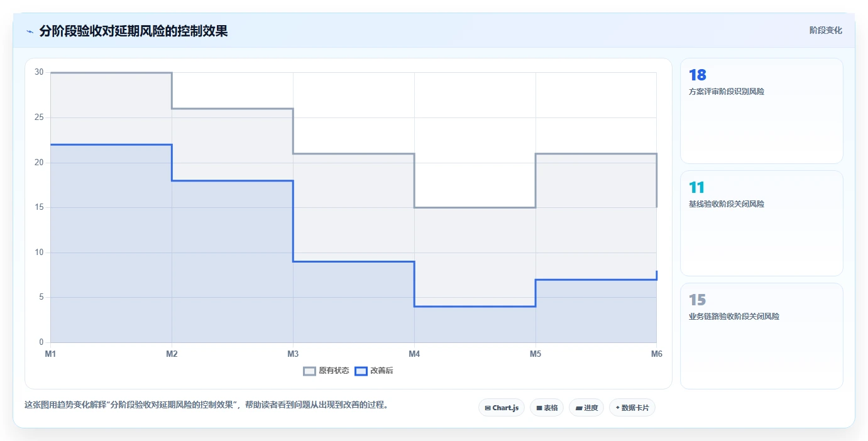Click the description text below the chart
The image size is (868, 441).
coord(207,405)
